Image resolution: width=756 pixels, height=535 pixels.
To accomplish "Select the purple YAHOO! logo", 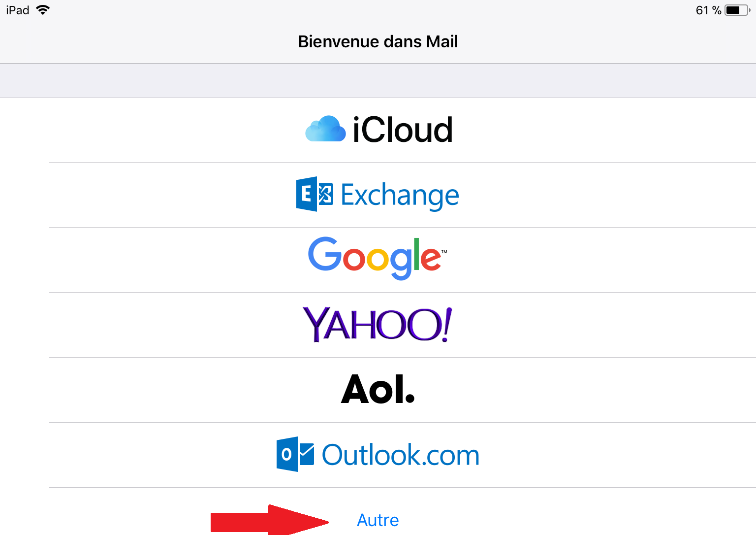I will point(378,325).
